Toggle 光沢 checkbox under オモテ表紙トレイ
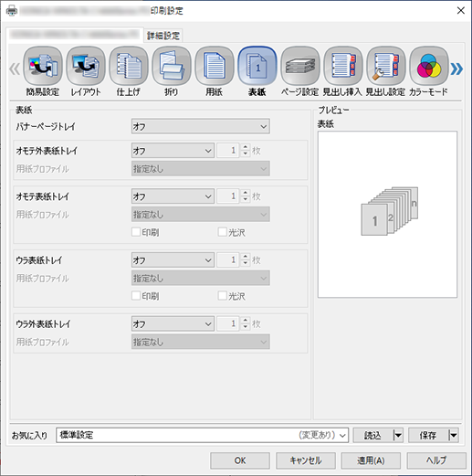The width and height of the screenshot is (472, 476). pos(222,232)
